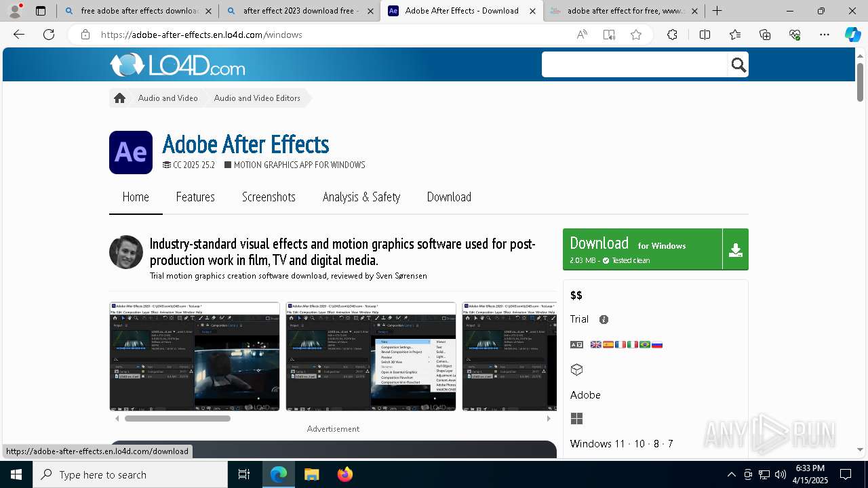868x488 pixels.
Task: Click the address bar URL
Action: tap(201, 35)
